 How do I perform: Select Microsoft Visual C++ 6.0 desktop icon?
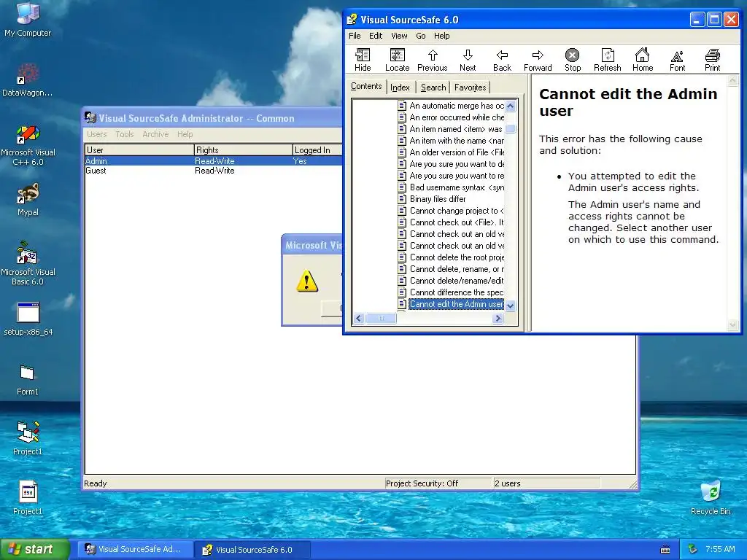click(28, 145)
